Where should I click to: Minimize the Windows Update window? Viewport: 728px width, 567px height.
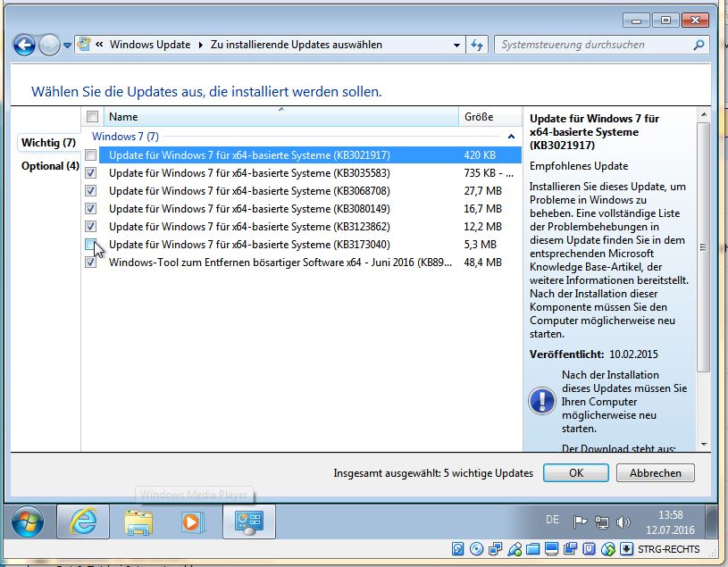point(637,21)
